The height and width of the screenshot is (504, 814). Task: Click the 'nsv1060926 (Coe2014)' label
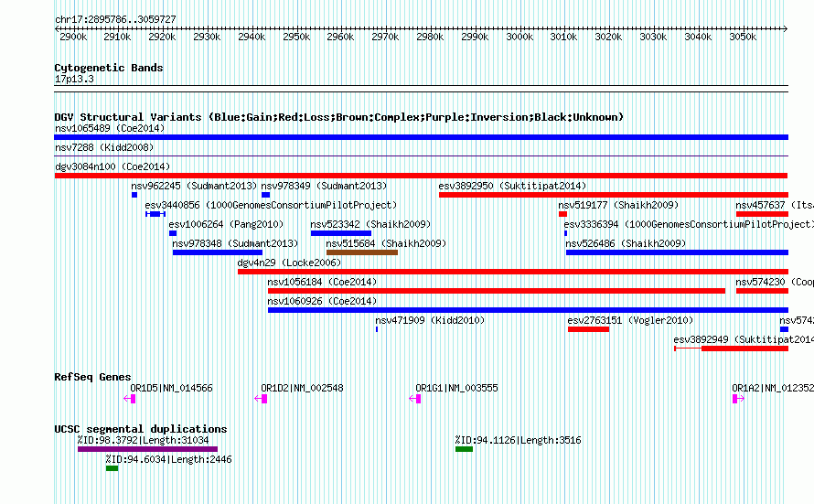coord(322,301)
